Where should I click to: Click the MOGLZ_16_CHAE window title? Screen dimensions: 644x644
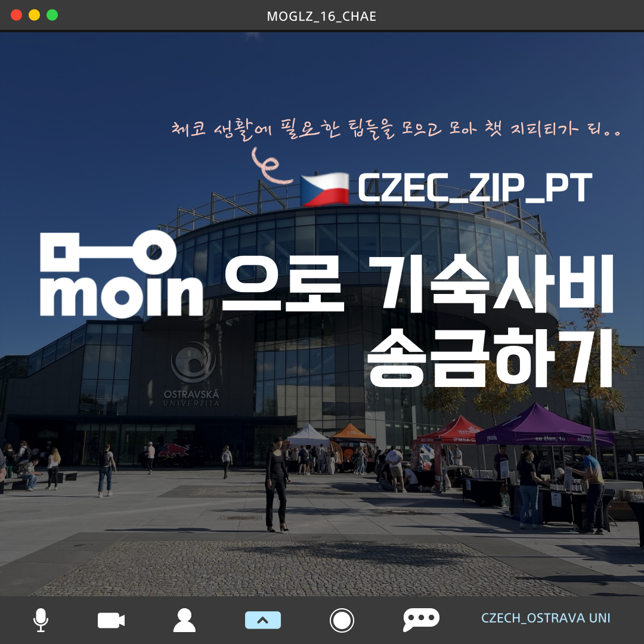321,17
